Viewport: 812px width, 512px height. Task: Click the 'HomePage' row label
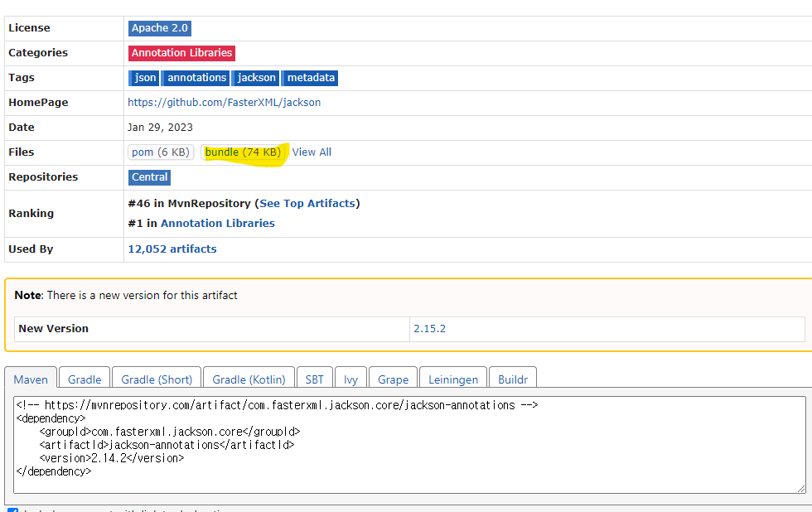[38, 103]
